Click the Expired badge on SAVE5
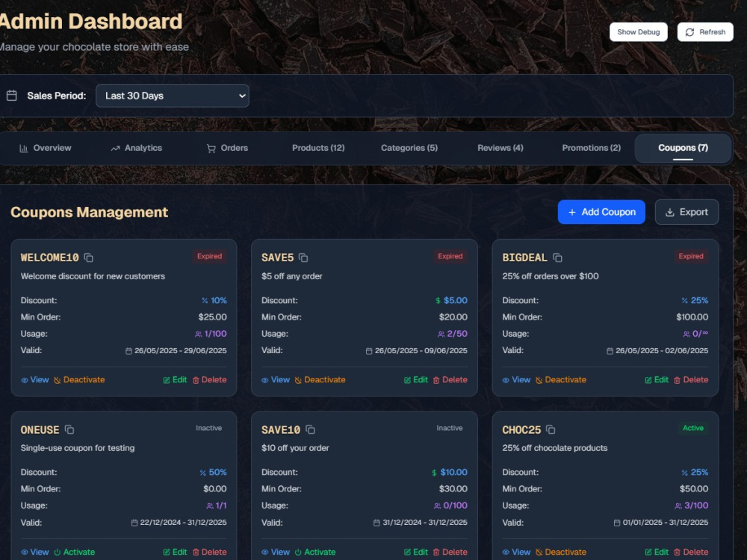 point(450,256)
